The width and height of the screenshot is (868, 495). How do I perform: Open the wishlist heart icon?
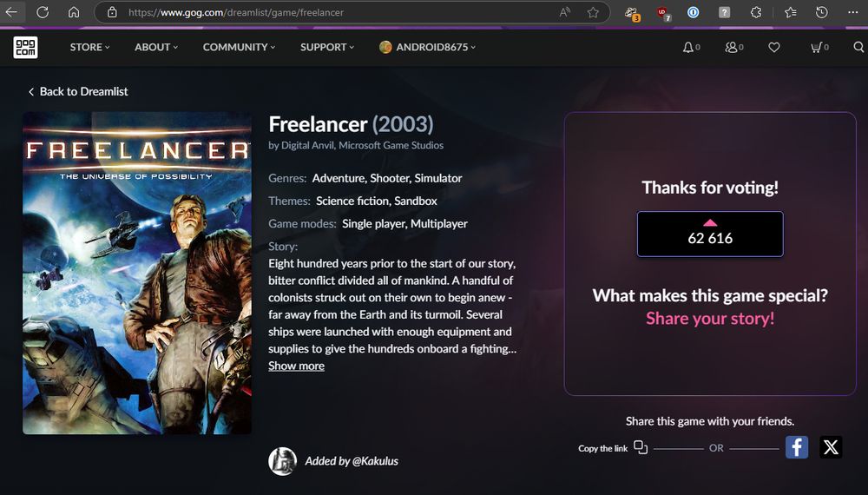coord(774,48)
